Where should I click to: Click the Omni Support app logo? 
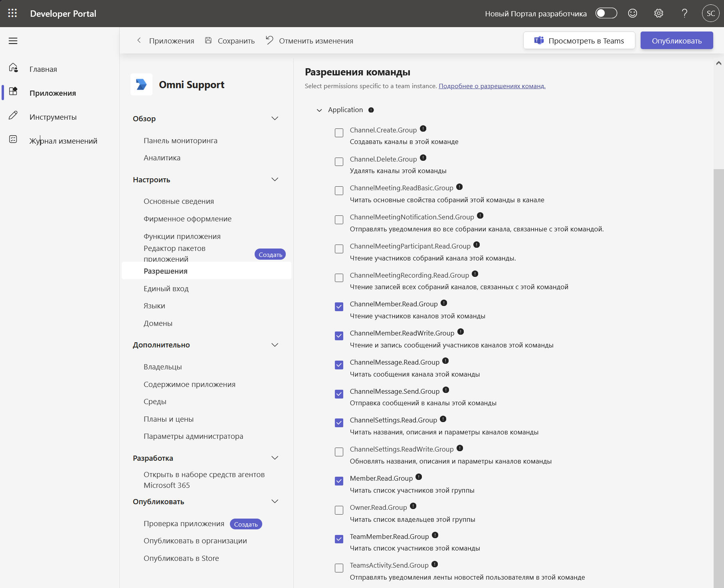[141, 85]
